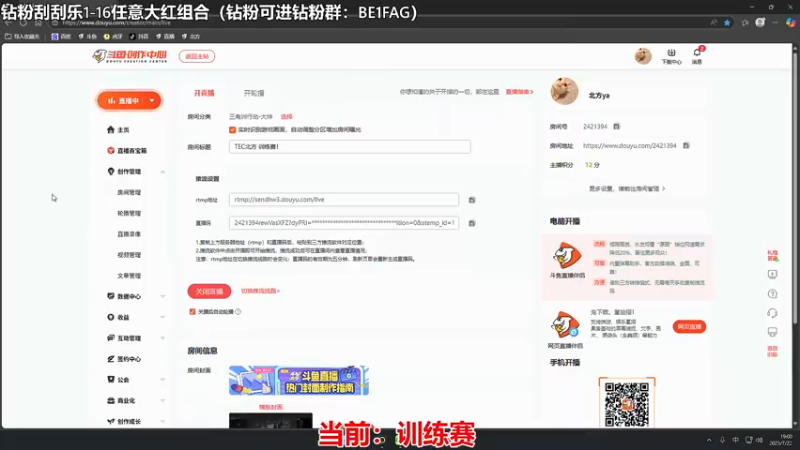Open the orange 直播中 status dropdown arrow
The height and width of the screenshot is (450, 800).
152,101
